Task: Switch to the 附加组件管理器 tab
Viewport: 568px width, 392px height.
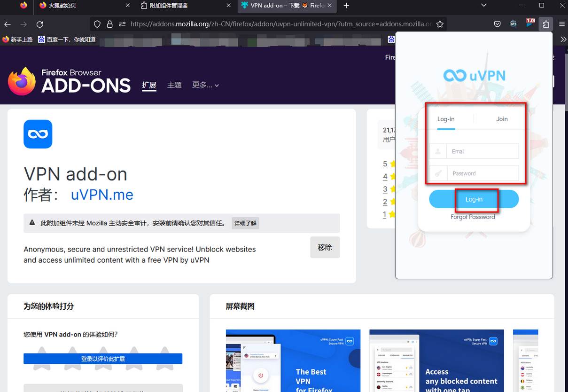Action: 186,6
